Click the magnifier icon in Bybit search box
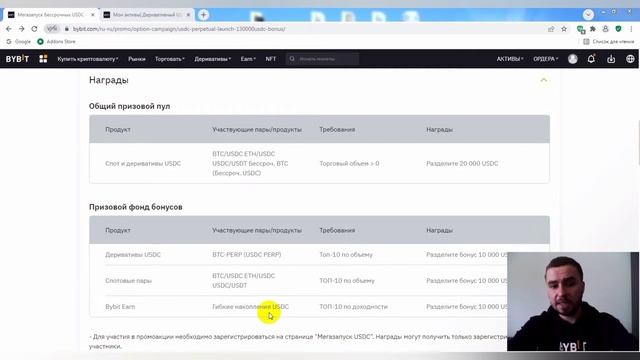Viewport: 640px width, 360px height. 292,59
